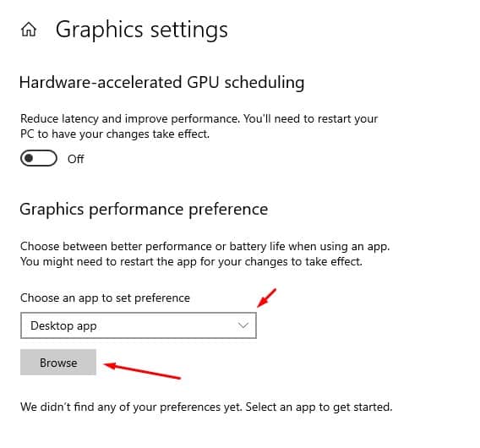Click the red arrow pointing at the dropdown

[x=267, y=298]
